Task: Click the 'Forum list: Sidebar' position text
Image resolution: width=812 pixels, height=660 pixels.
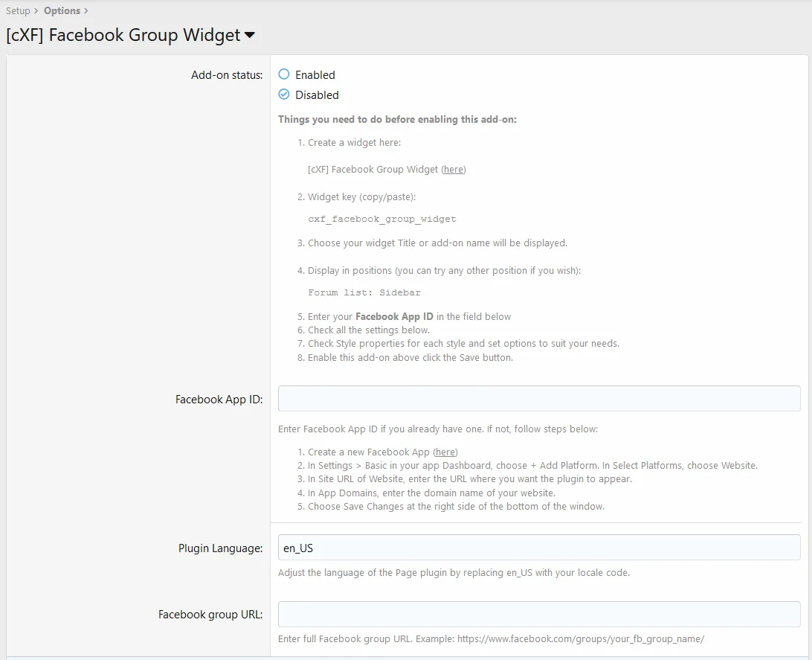Action: click(364, 293)
